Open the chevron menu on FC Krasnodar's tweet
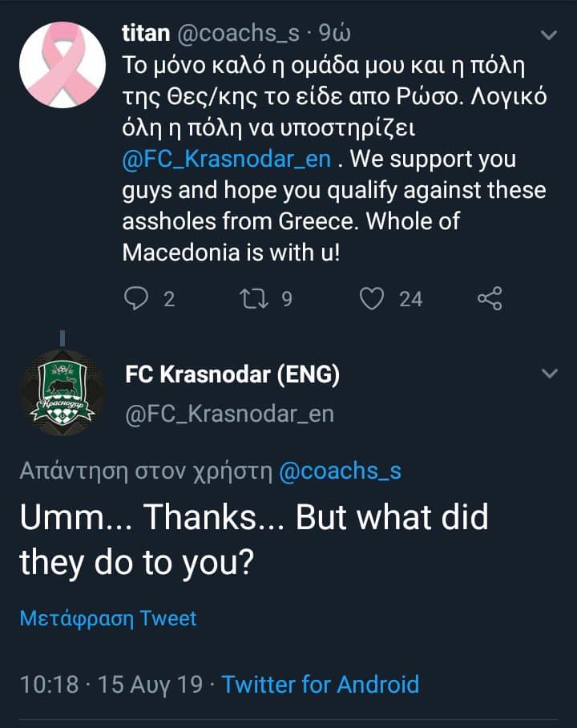The height and width of the screenshot is (728, 577). pos(549,374)
